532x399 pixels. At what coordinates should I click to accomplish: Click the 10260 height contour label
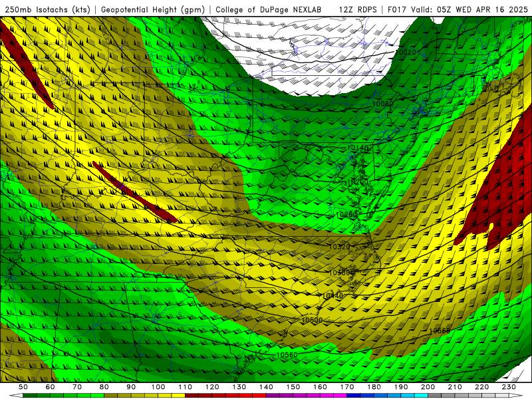[346, 215]
